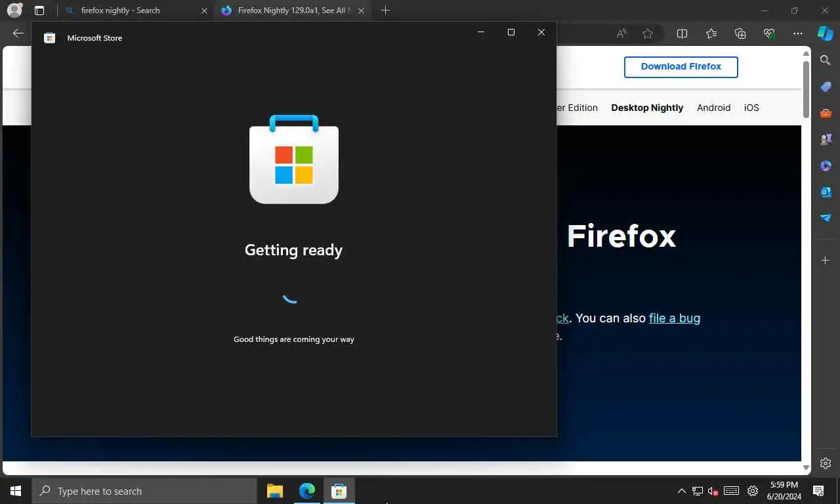Open Games chess icon in Edge sidebar

[x=826, y=139]
